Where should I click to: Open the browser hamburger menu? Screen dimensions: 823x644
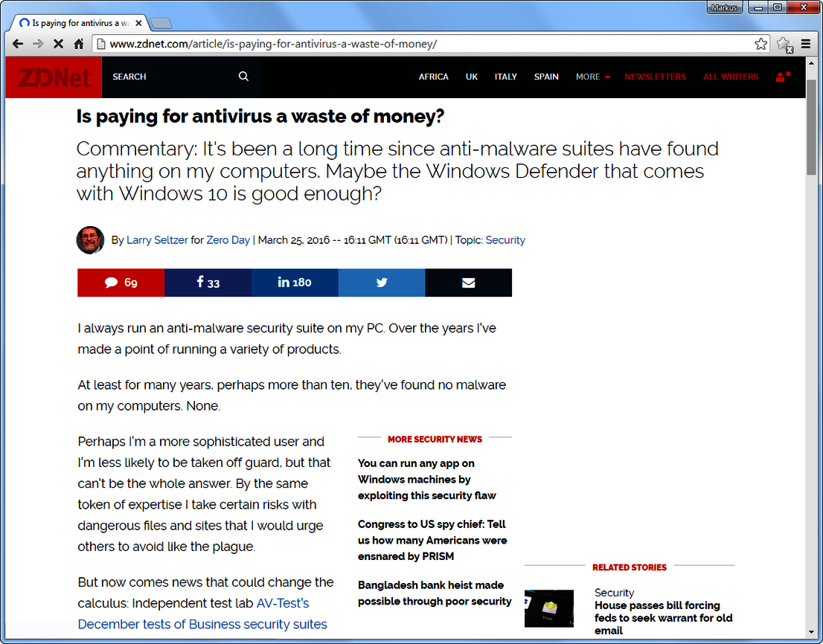point(805,44)
